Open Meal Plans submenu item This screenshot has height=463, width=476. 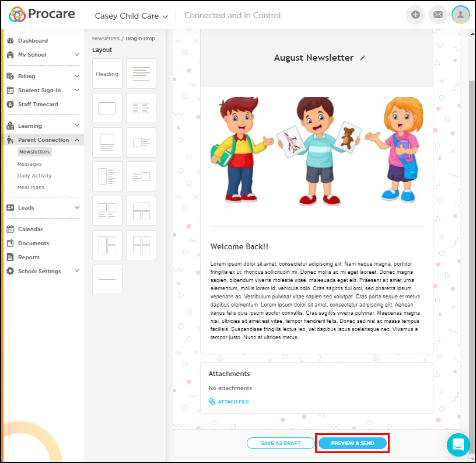coord(31,187)
